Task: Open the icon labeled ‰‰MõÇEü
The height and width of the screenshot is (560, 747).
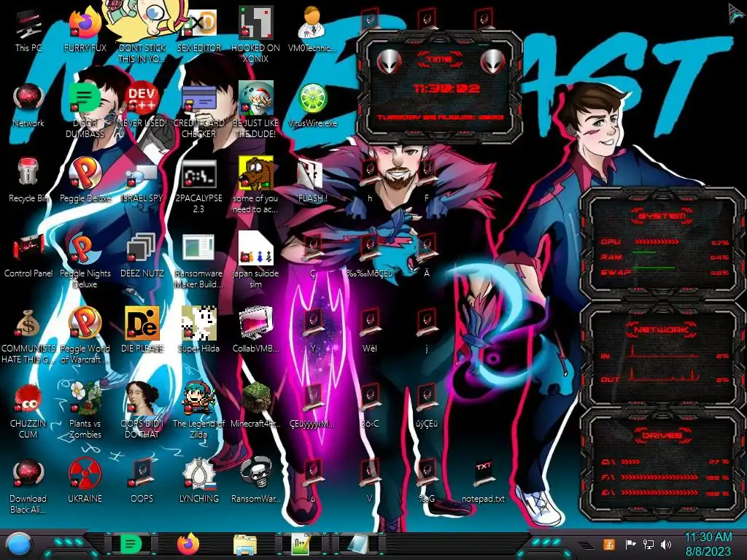Action: [x=369, y=256]
